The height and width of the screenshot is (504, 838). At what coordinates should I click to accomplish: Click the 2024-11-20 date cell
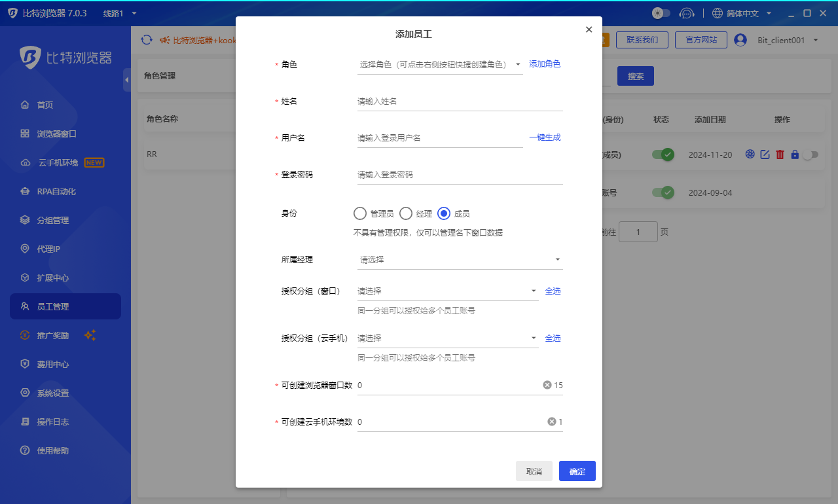710,155
